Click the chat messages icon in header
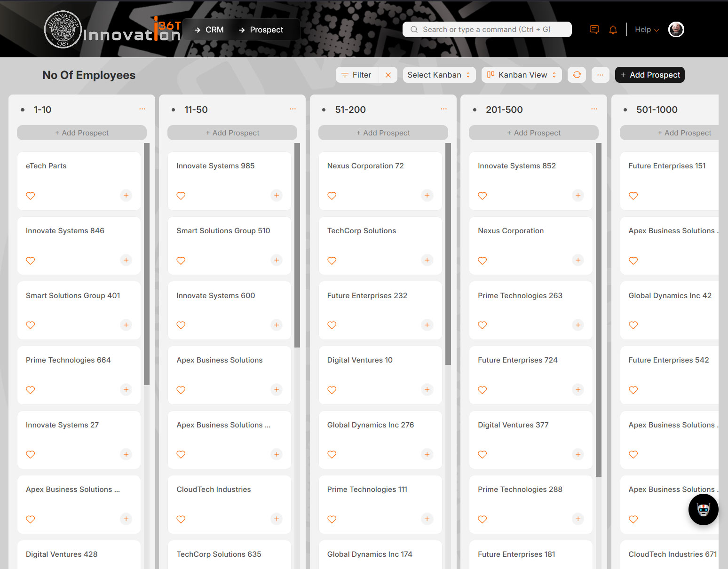The image size is (728, 569). pos(594,30)
